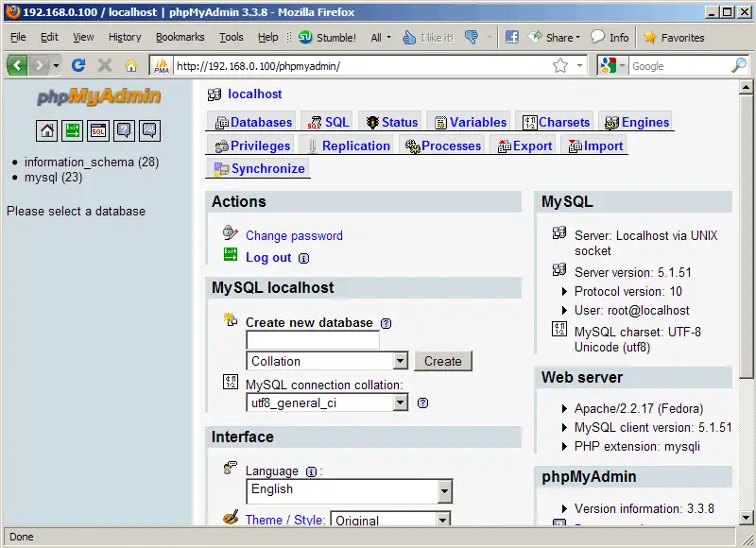Open the back/forward history dropdown arrow
Image resolution: width=756 pixels, height=548 pixels.
[x=57, y=65]
